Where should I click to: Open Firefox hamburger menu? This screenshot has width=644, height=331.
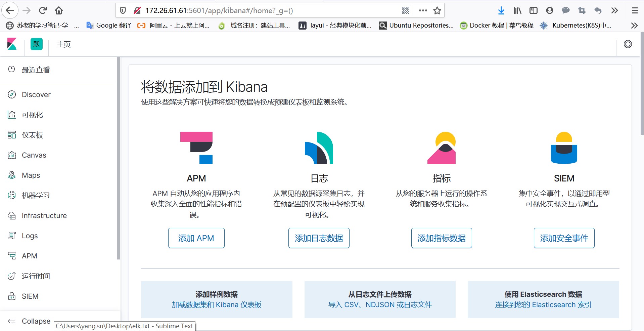click(x=635, y=10)
